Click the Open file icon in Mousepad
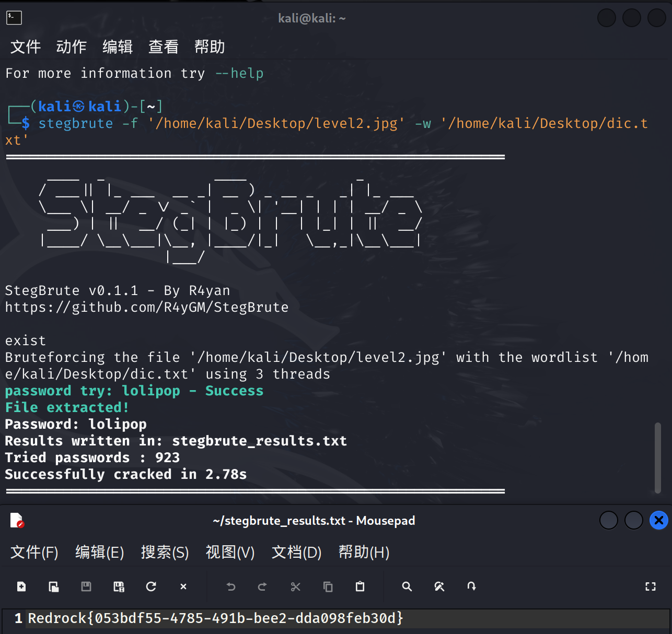The height and width of the screenshot is (634, 672). pyautogui.click(x=54, y=586)
